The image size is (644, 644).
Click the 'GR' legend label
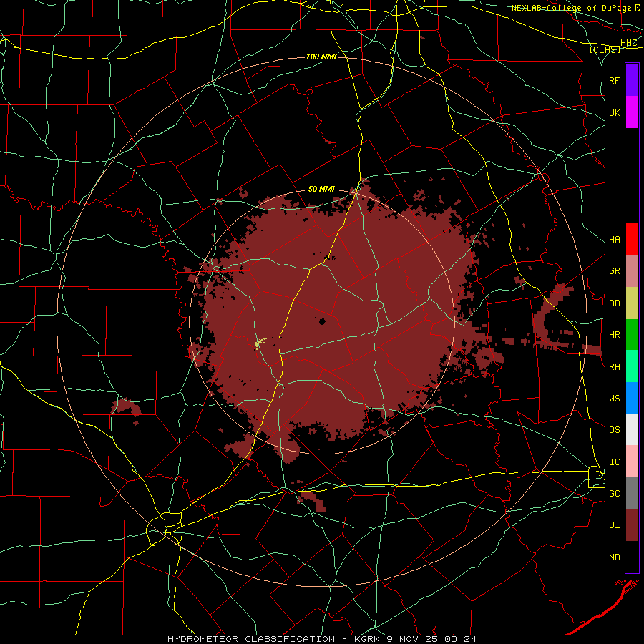click(x=615, y=271)
